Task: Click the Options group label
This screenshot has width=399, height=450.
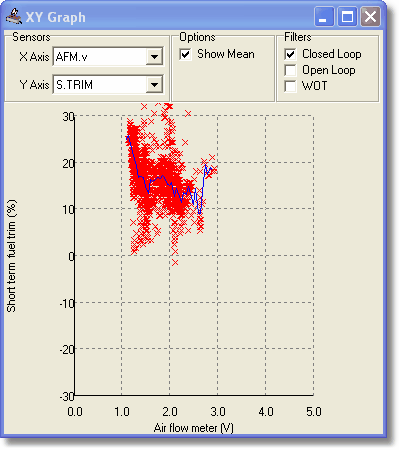Action: coord(197,37)
